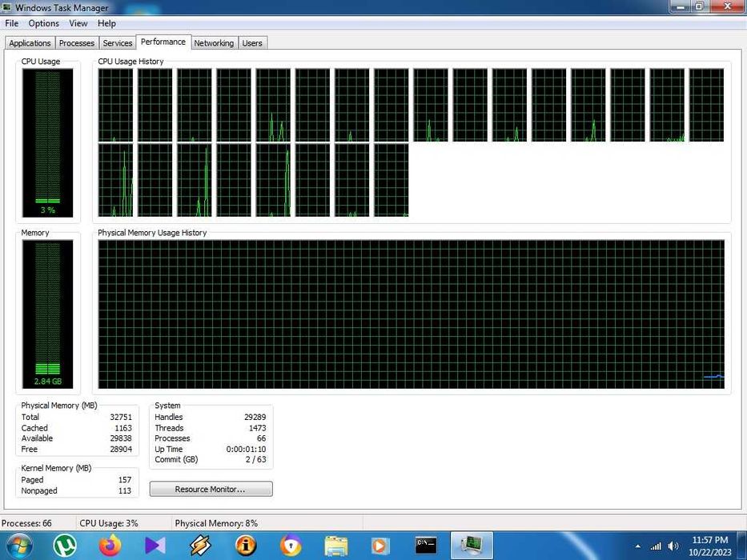Click the Physical Memory Usage History graph
The image size is (747, 560).
click(412, 314)
